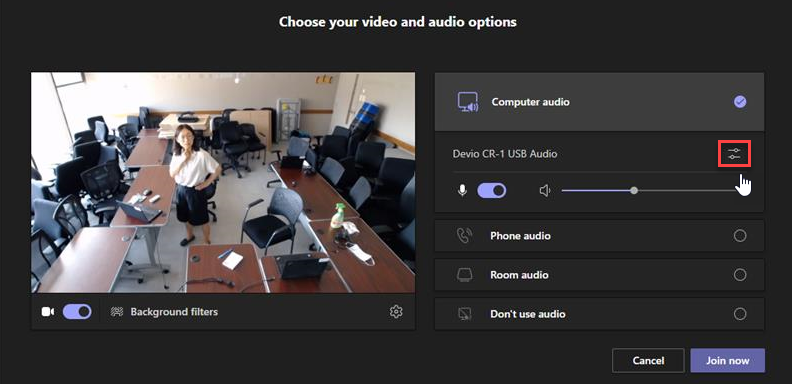Click the Choose your video and audio options heading
The height and width of the screenshot is (384, 792).
pyautogui.click(x=398, y=22)
